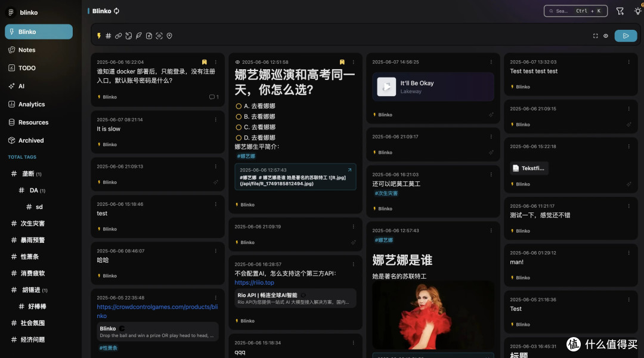
Task: Open the Rio API link preview card
Action: click(295, 298)
